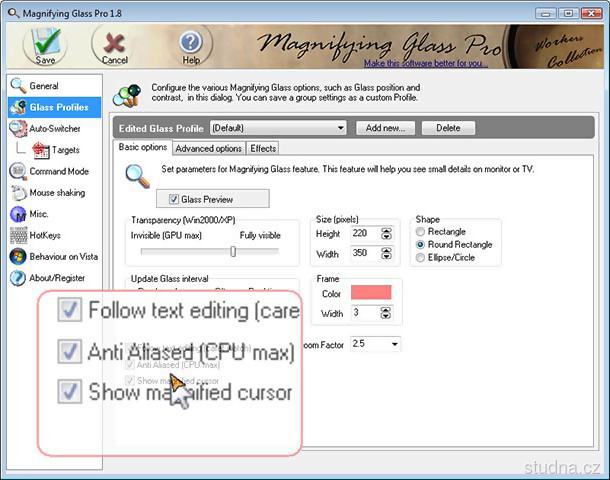Image resolution: width=610 pixels, height=480 pixels.
Task: Select the Targets tree entry label
Action: pyautogui.click(x=66, y=150)
